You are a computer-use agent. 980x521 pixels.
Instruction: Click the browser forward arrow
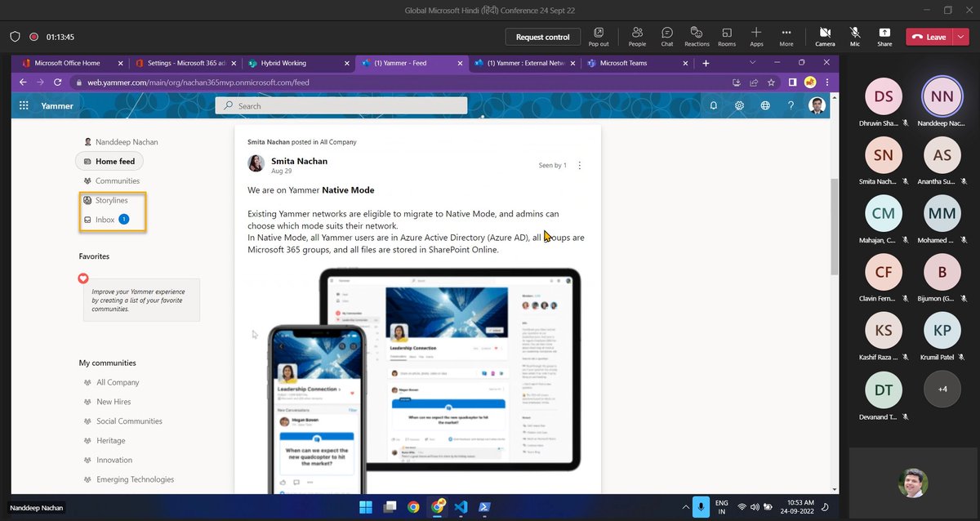coord(40,82)
